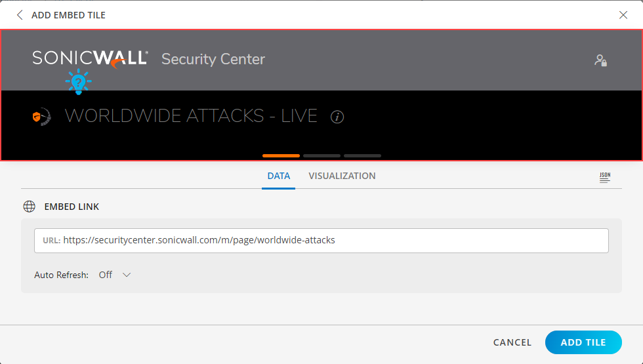Select the first orange carousel indicator
The height and width of the screenshot is (364, 643).
[x=281, y=156]
